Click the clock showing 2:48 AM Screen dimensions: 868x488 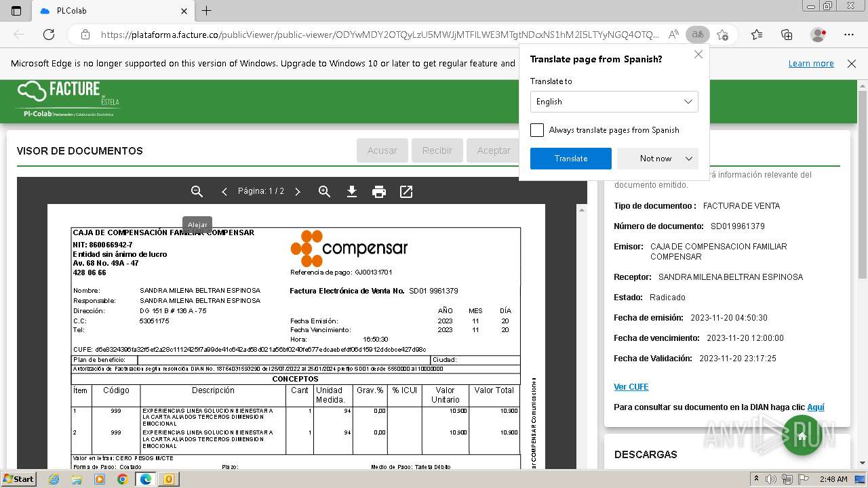[x=833, y=479]
